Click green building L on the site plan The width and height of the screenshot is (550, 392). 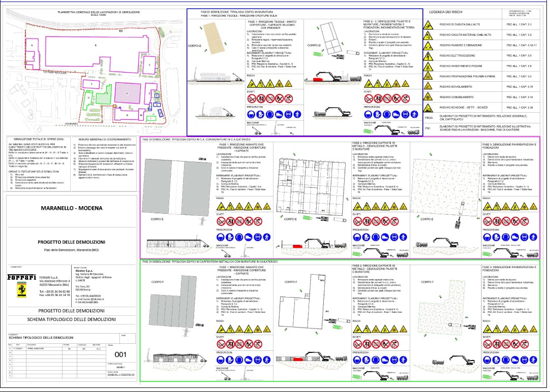(151, 118)
